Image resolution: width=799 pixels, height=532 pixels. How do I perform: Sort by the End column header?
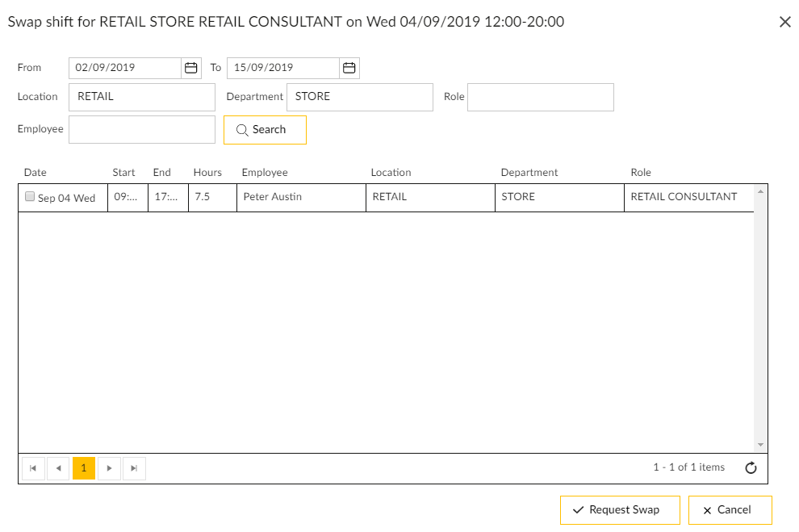(162, 172)
